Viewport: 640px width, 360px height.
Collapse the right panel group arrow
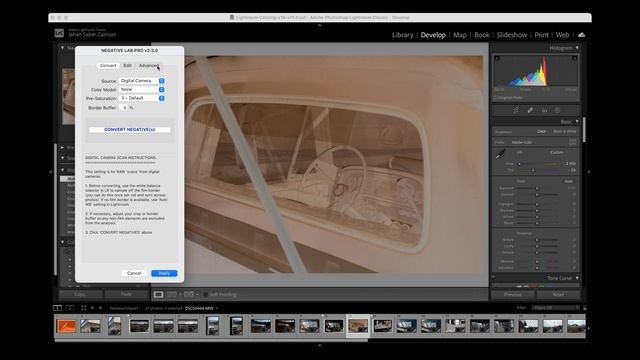coord(589,172)
